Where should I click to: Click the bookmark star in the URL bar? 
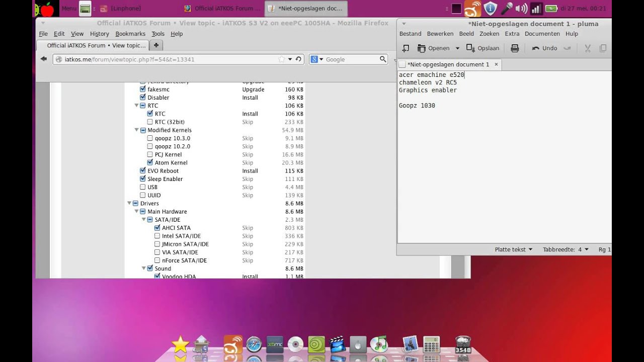282,59
